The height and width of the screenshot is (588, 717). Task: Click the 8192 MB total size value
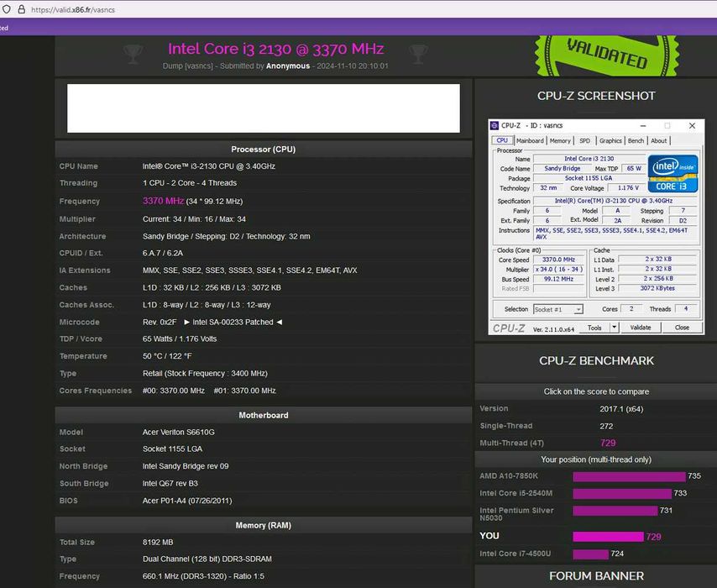(x=158, y=543)
